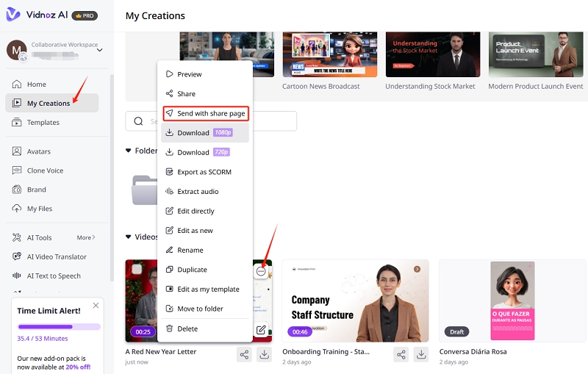This screenshot has height=374, width=588.
Task: Open Understanding Stock Market template thumbnail
Action: (433, 54)
